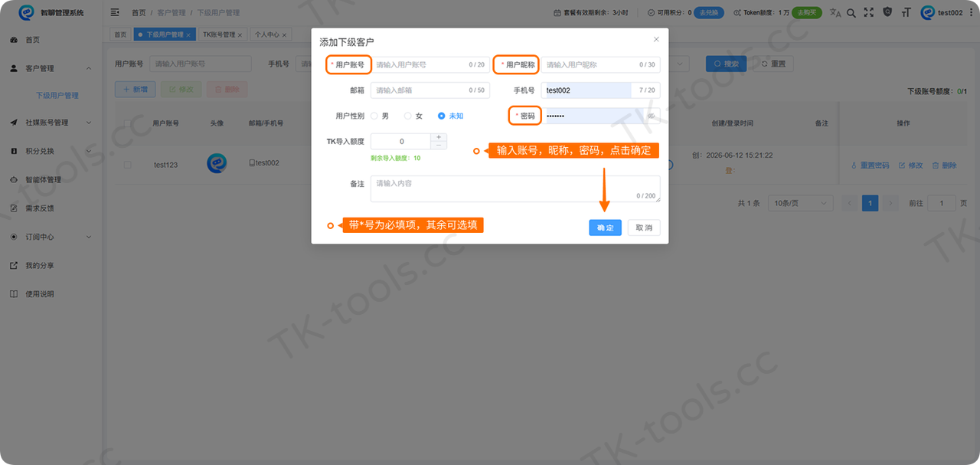Viewport: 980px width, 465px height.
Task: Click the 重置 reset button
Action: point(773,64)
